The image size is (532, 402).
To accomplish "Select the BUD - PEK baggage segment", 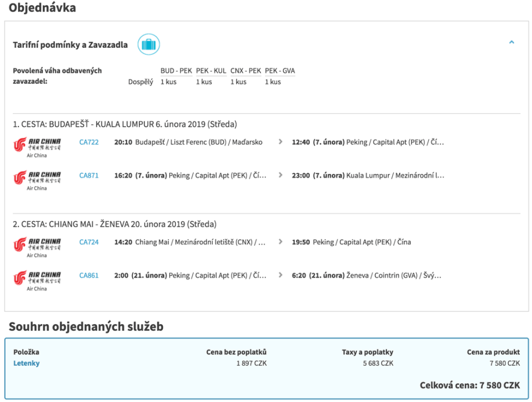I will [x=176, y=71].
